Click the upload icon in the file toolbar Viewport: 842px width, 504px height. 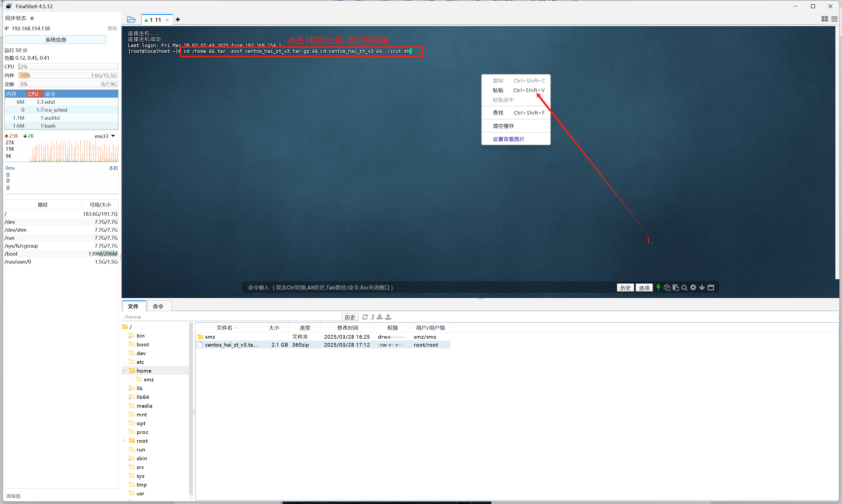pos(388,317)
